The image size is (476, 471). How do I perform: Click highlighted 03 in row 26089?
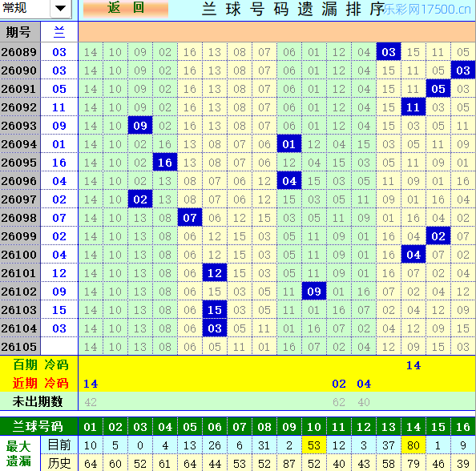point(389,52)
